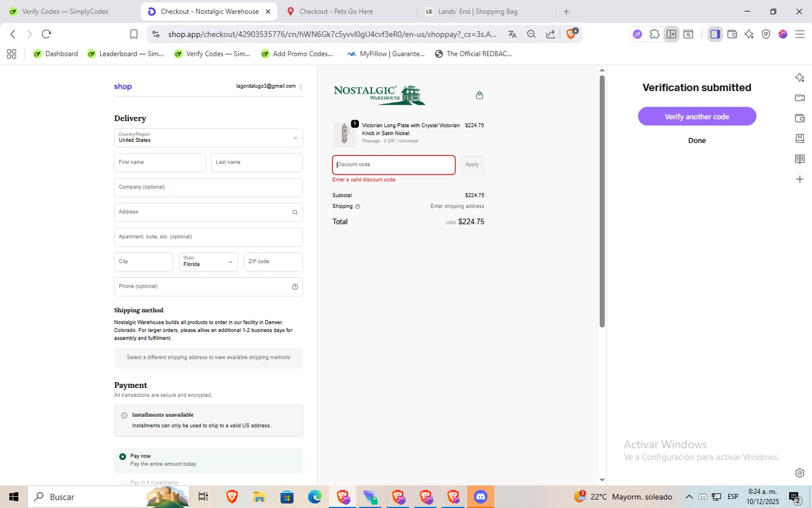
Task: Bookmark this page icon
Action: [x=134, y=34]
